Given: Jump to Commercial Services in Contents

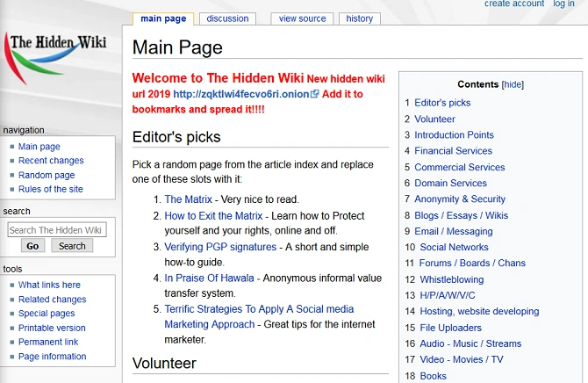Looking at the screenshot, I should (459, 167).
